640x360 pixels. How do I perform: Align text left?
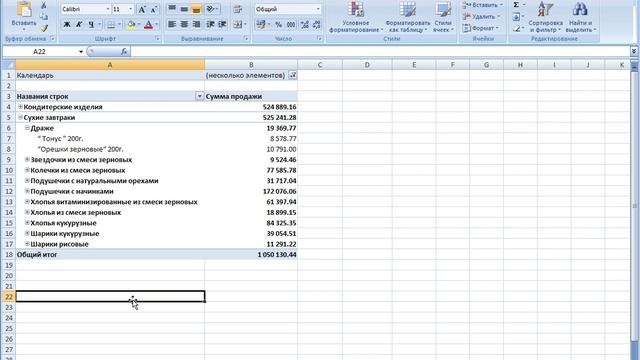(x=172, y=24)
